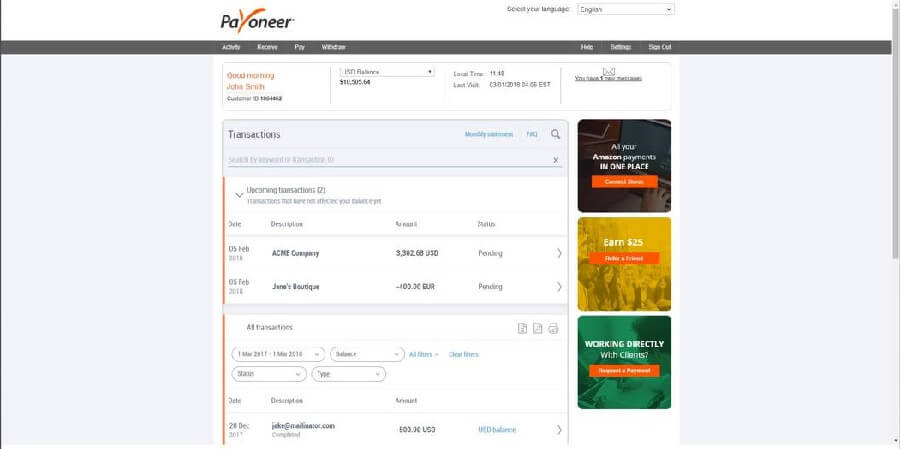The height and width of the screenshot is (449, 900).
Task: Click Request a Payment on green banner
Action: pos(624,371)
